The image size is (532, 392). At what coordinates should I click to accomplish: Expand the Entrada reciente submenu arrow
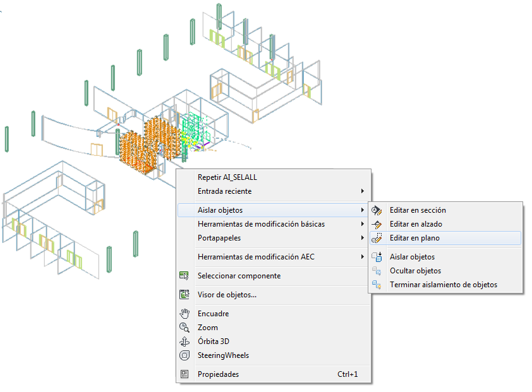(363, 191)
